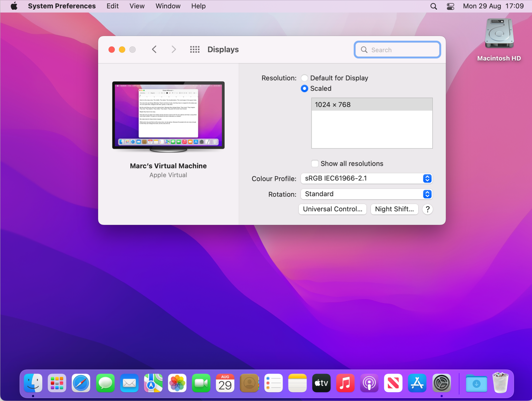This screenshot has width=532, height=401.
Task: Launch Apple TV from the Dock
Action: pyautogui.click(x=321, y=383)
